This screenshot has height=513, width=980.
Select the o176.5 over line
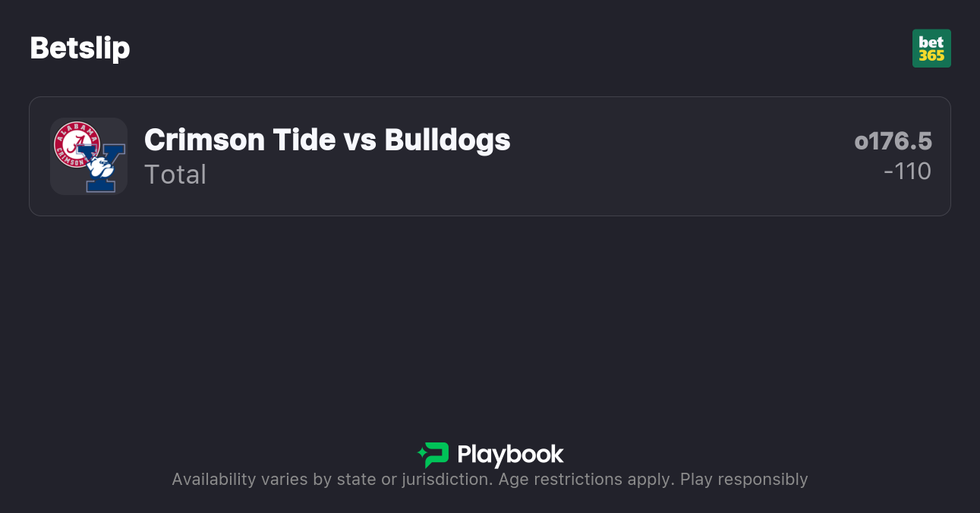[x=893, y=141]
